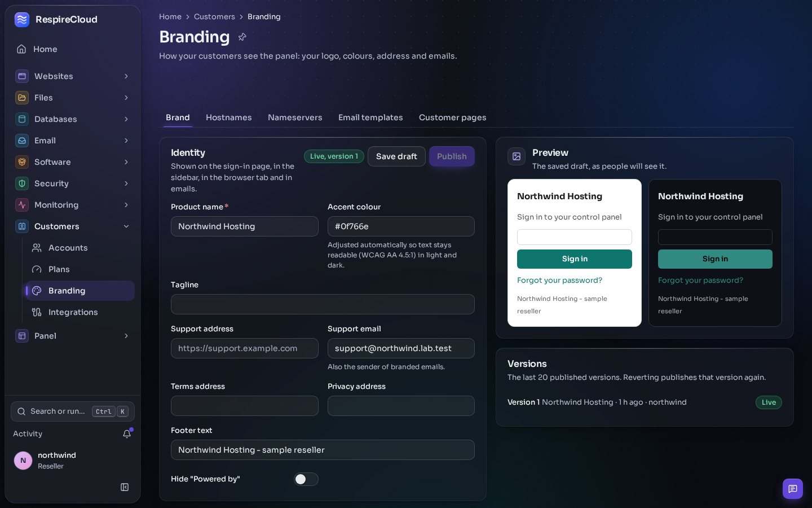Click the Save draft button
The image size is (812, 508).
point(396,156)
